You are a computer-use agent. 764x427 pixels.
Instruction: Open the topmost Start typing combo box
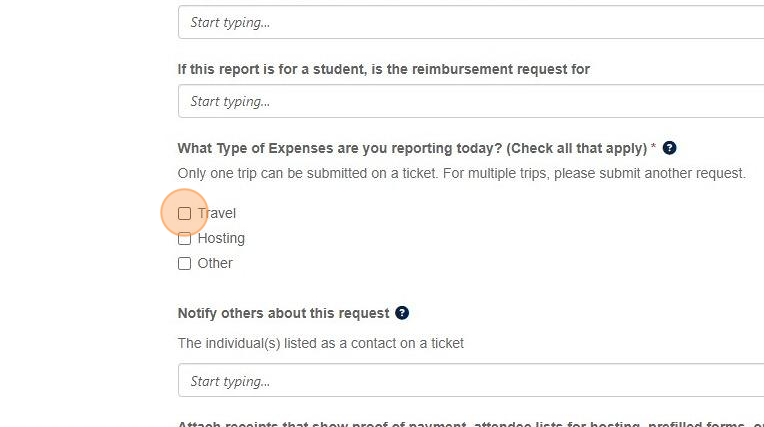470,22
